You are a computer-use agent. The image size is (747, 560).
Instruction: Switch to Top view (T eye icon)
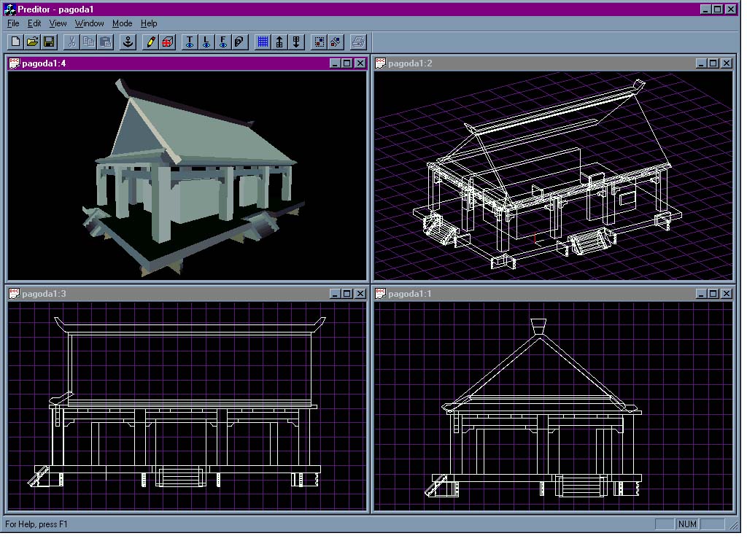click(x=190, y=42)
